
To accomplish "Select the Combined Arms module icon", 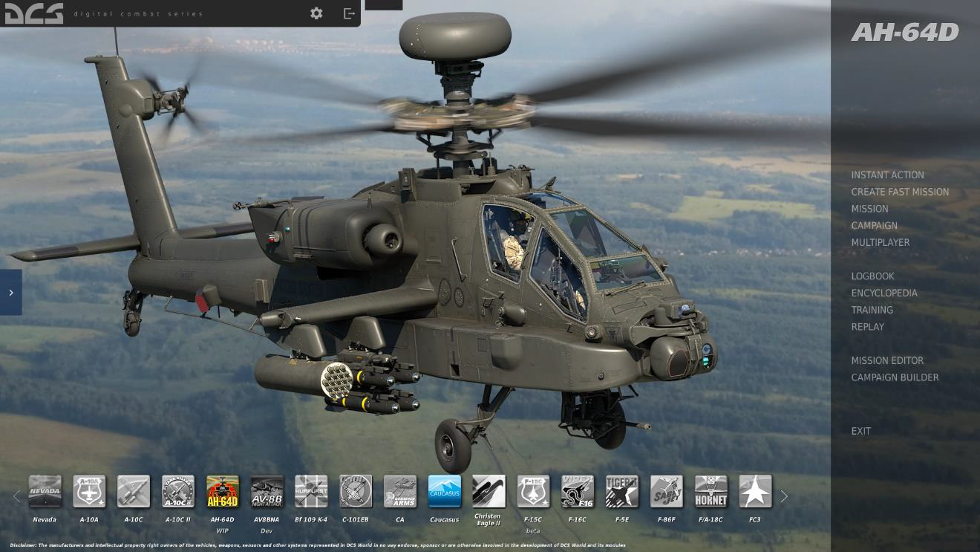I will click(x=400, y=492).
